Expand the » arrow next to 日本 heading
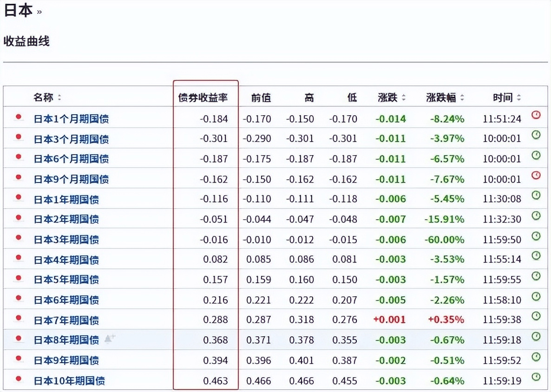 click(39, 13)
